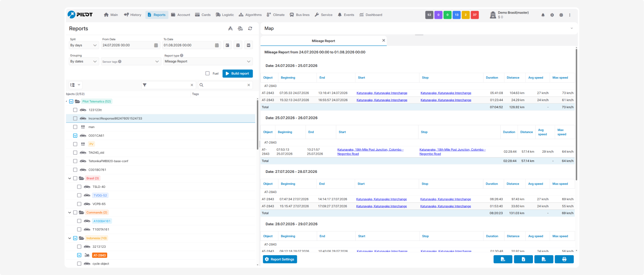Open Report Settings
The image size is (644, 275).
click(x=280, y=259)
